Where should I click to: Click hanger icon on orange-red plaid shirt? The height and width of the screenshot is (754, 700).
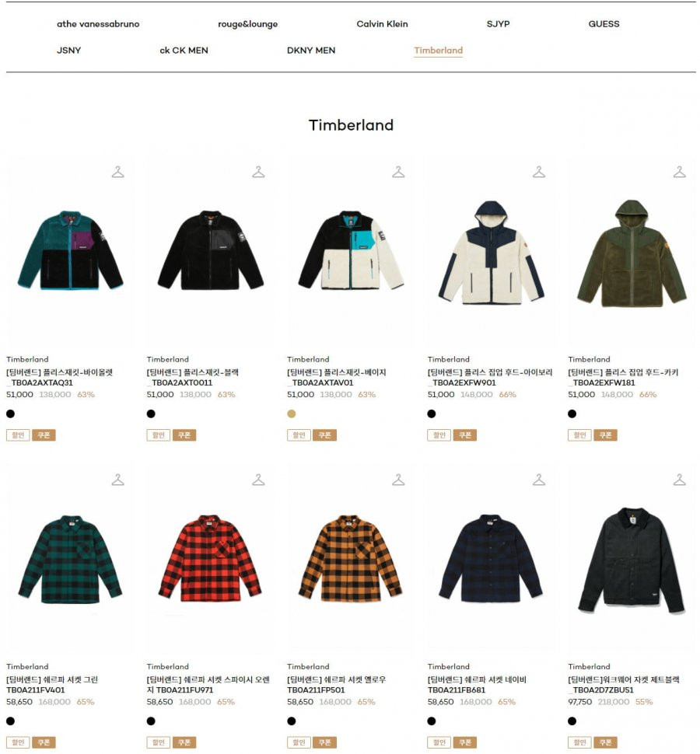pyautogui.click(x=258, y=480)
